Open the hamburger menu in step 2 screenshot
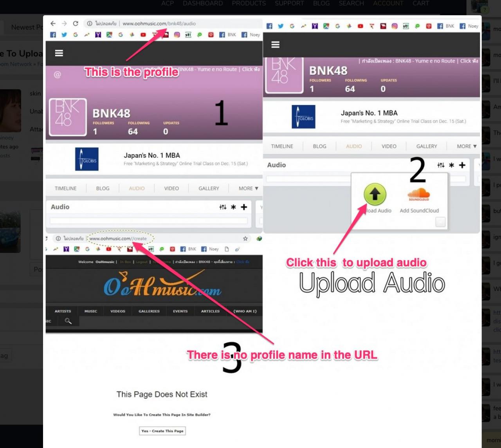Screen dimensions: 501x448 click(x=276, y=45)
